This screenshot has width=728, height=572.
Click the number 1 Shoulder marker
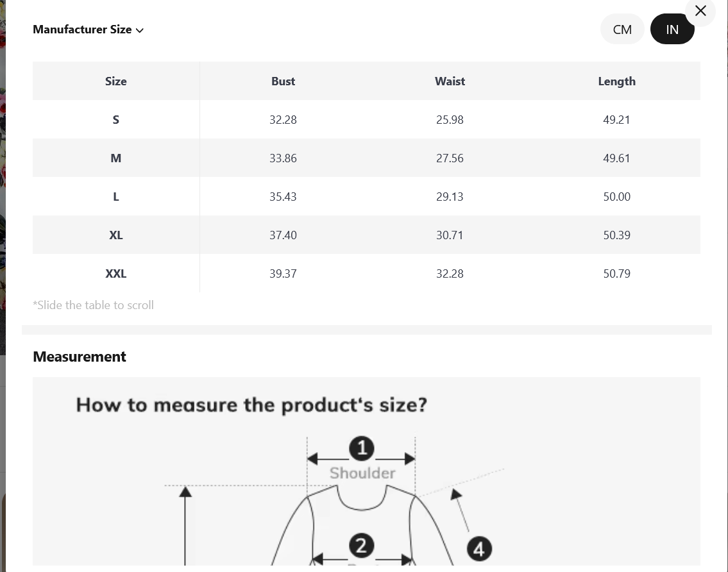(362, 448)
